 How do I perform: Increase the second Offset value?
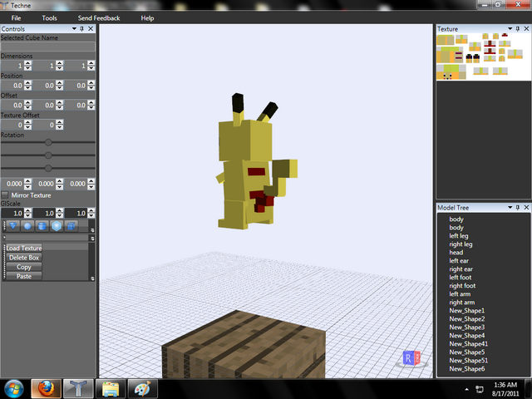60,102
